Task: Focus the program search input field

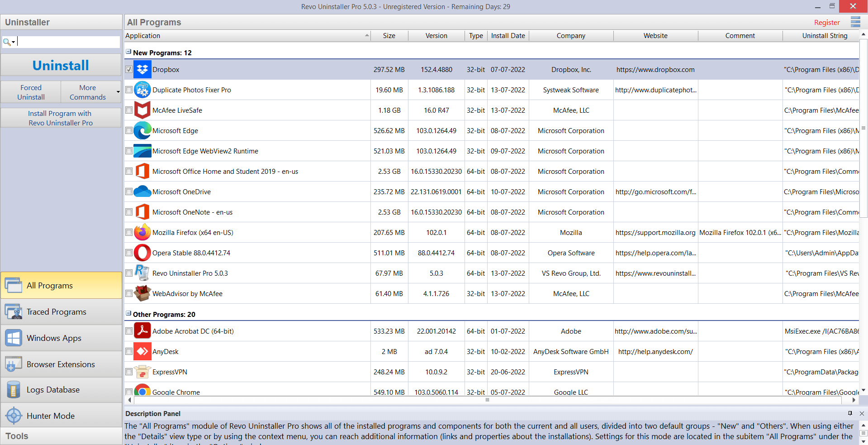Action: point(68,42)
